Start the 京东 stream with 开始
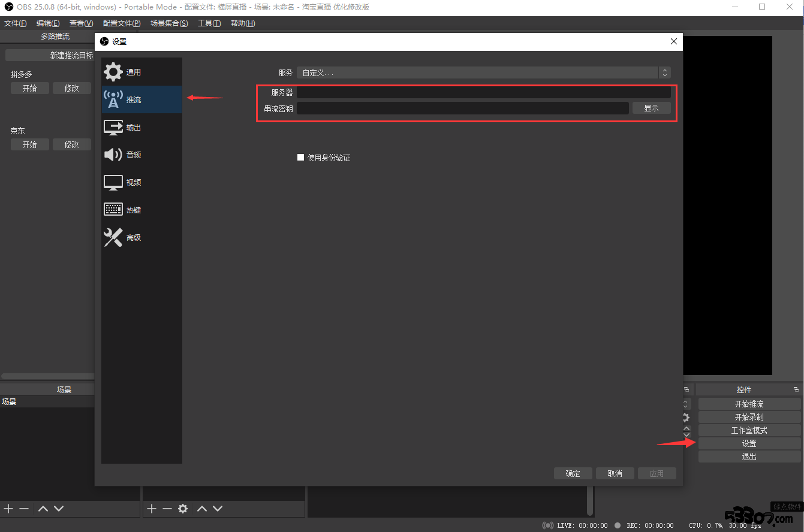The image size is (804, 532). 29,144
